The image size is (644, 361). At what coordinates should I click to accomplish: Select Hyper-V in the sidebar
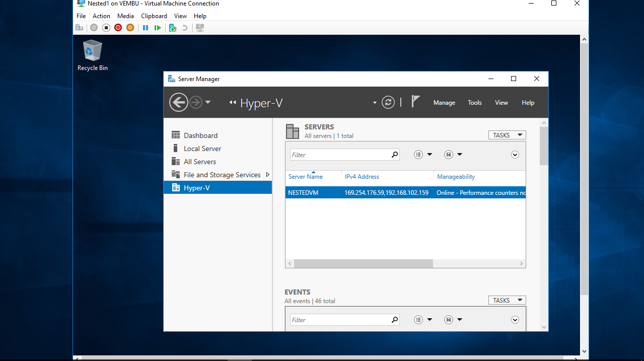tap(218, 188)
